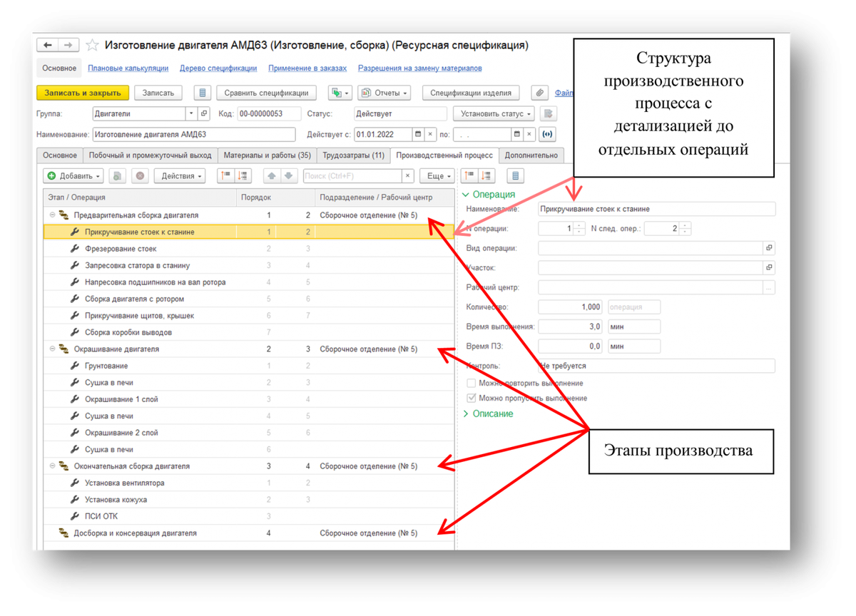Click the paperclip attachments icon
This screenshot has width=856, height=616.
click(x=541, y=93)
